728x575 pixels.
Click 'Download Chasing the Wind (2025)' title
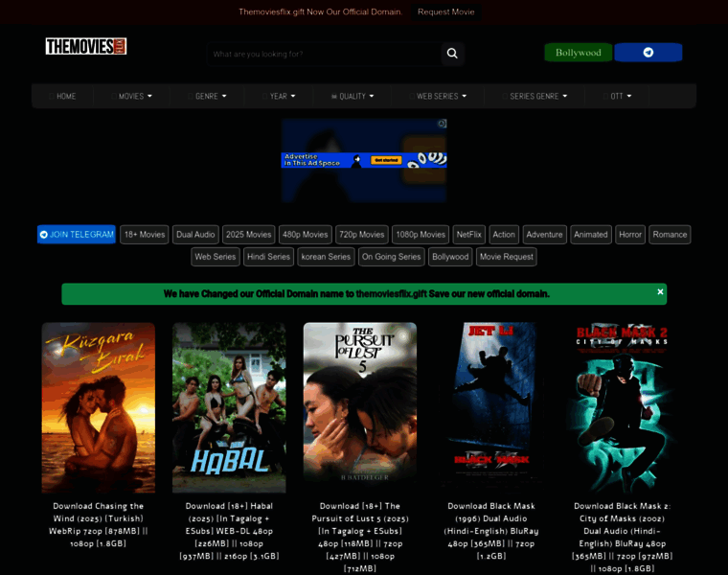pyautogui.click(x=99, y=525)
